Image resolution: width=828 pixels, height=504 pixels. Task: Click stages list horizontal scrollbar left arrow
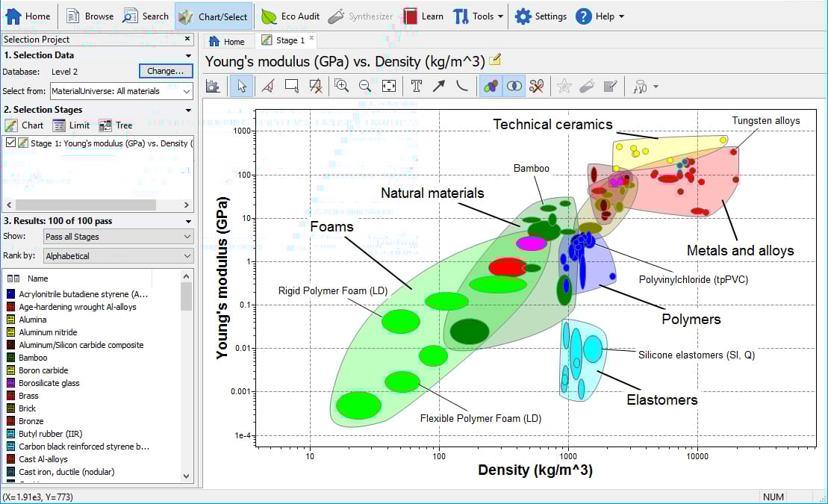point(9,205)
